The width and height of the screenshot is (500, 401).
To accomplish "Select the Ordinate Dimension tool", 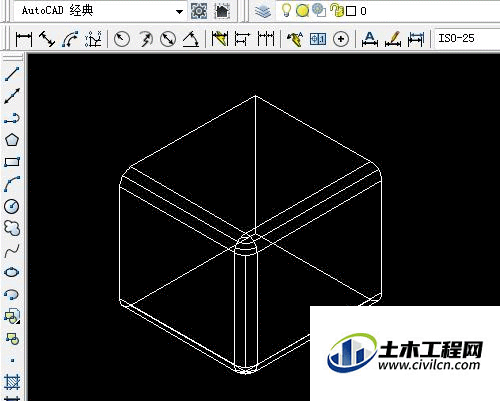I will click(x=93, y=39).
